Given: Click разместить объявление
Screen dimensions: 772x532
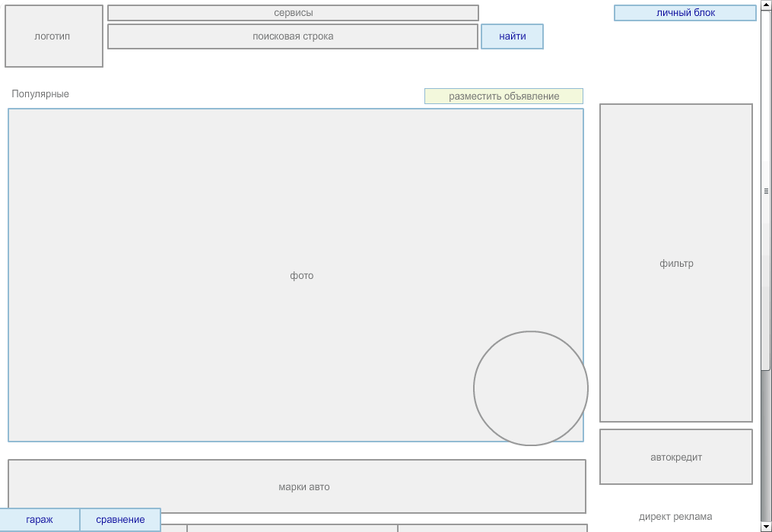Looking at the screenshot, I should (504, 96).
